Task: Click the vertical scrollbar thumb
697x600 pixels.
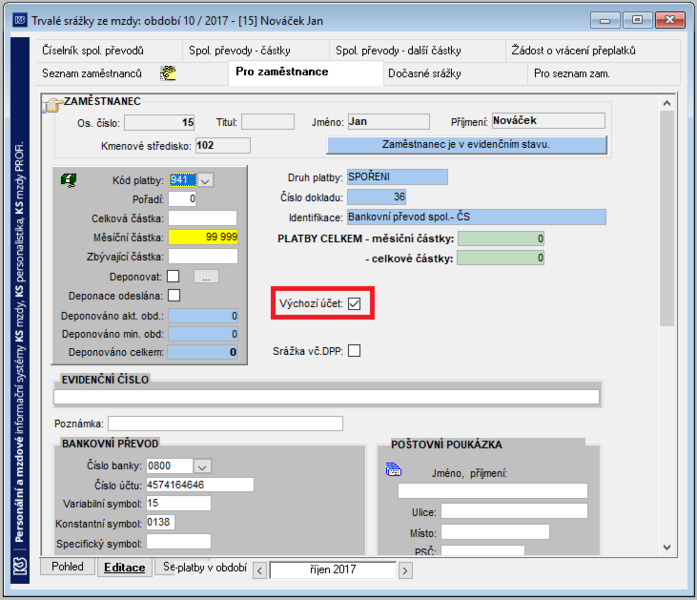Action: coord(667,218)
